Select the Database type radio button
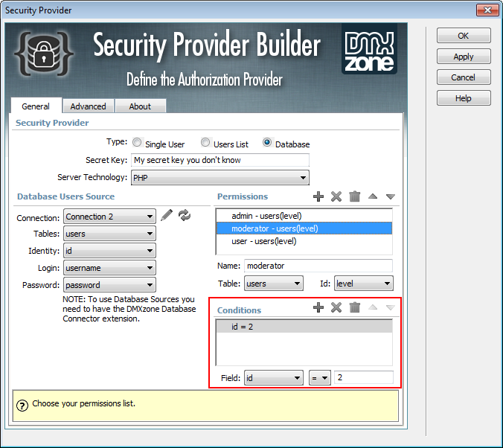The width and height of the screenshot is (503, 448). click(x=267, y=142)
